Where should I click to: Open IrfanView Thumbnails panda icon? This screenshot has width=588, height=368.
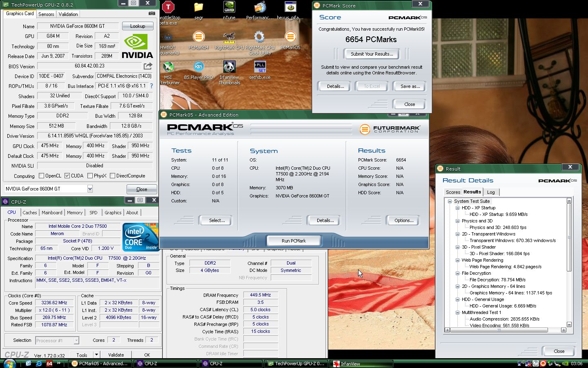(x=229, y=67)
